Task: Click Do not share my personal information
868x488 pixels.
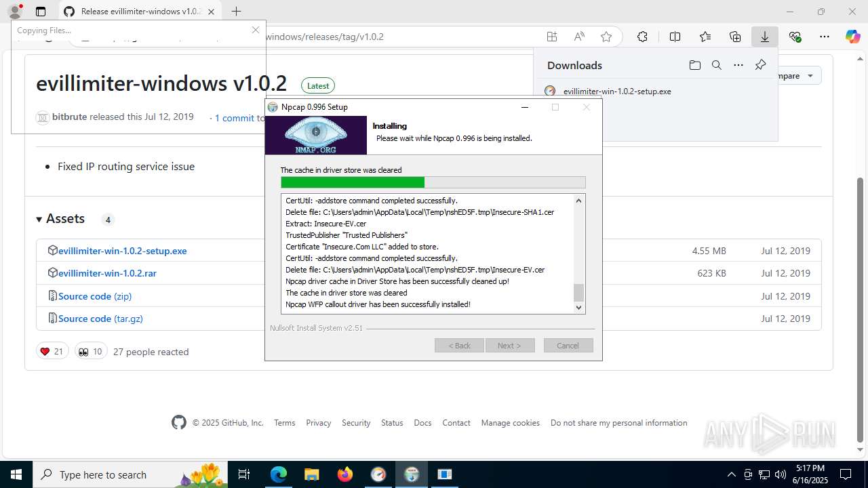Action: coord(619,423)
